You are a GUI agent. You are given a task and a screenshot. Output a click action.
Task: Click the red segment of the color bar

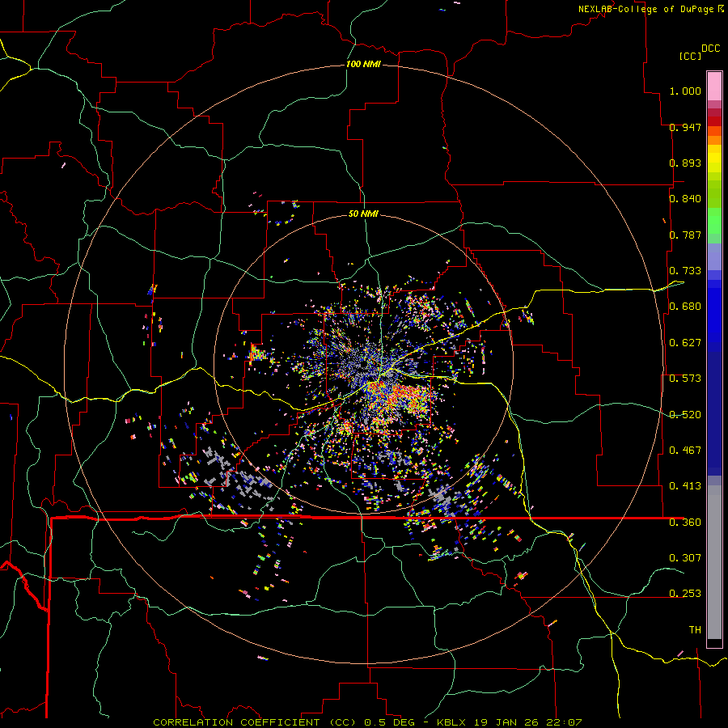(x=714, y=121)
